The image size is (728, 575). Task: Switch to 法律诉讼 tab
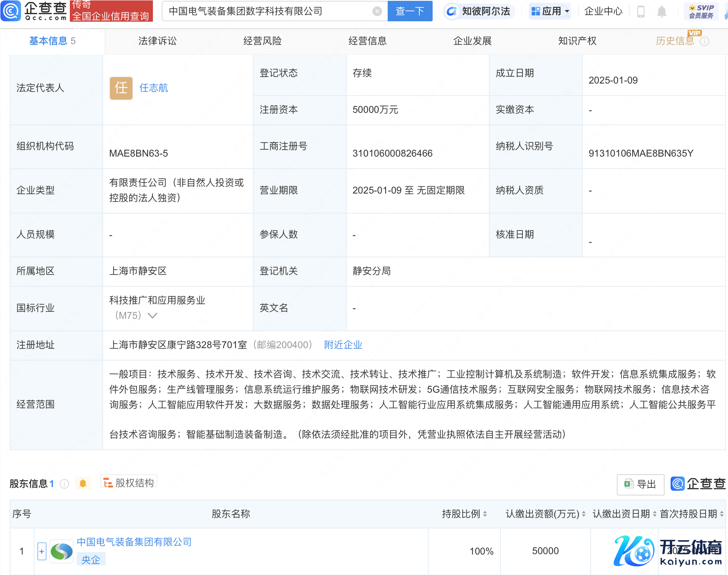tap(157, 41)
